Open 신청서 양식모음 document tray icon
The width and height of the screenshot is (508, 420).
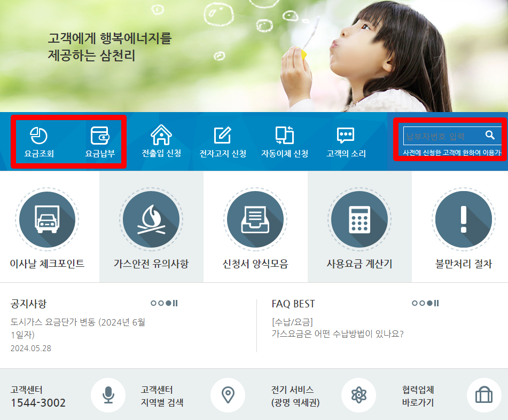click(255, 219)
